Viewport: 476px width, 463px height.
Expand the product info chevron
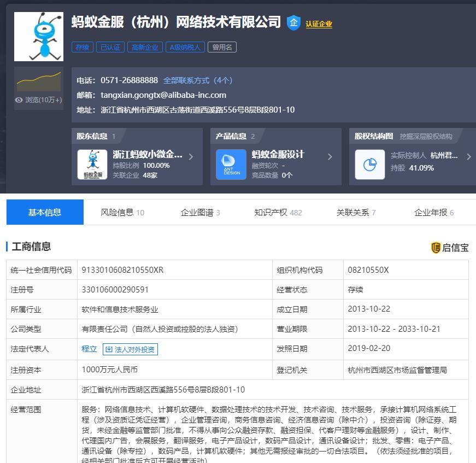(x=330, y=157)
